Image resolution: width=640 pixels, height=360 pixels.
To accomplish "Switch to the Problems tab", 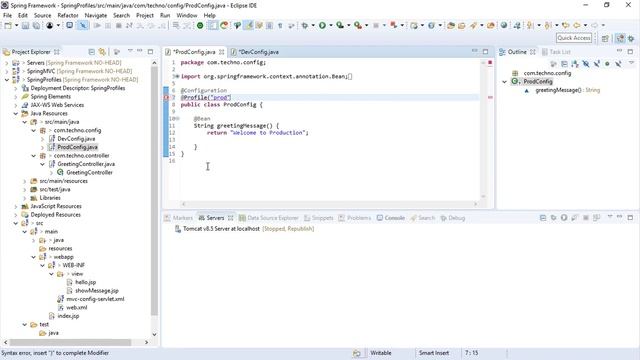I will [x=355, y=218].
